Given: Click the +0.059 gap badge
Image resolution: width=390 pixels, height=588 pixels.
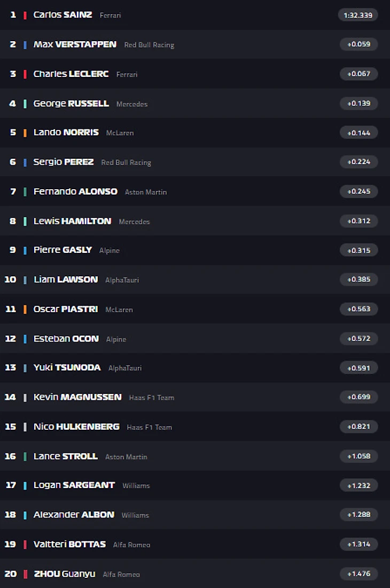Looking at the screenshot, I should [358, 44].
